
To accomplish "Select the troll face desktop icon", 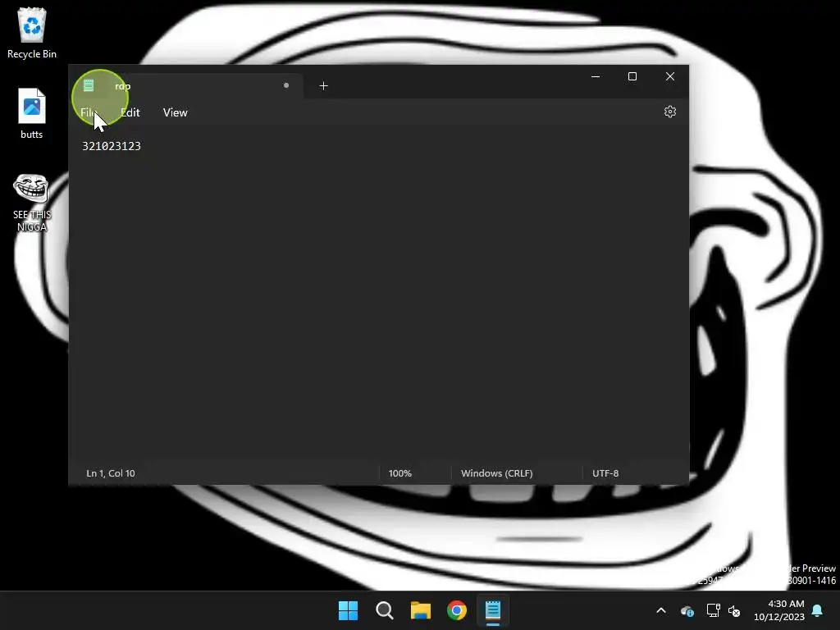I will click(x=32, y=203).
